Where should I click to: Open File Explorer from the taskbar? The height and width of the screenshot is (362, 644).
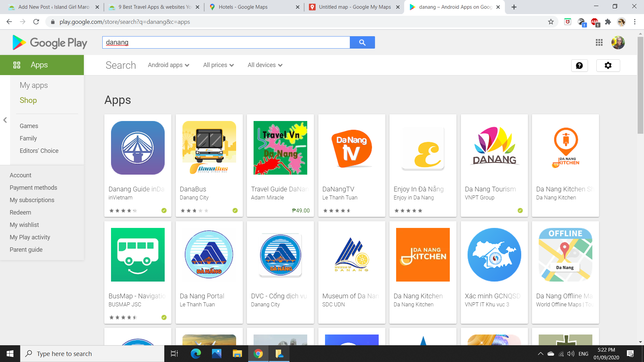click(237, 354)
